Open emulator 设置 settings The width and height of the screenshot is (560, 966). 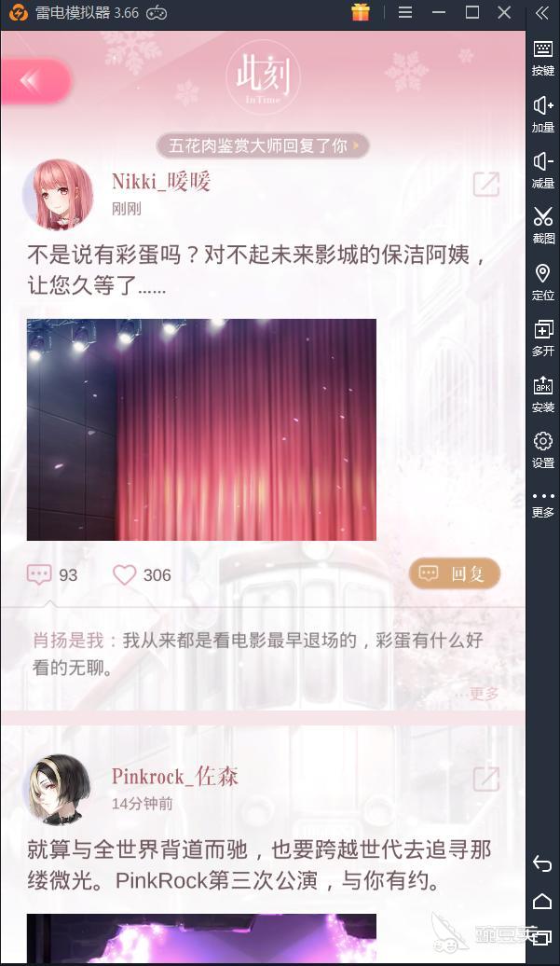[x=543, y=451]
